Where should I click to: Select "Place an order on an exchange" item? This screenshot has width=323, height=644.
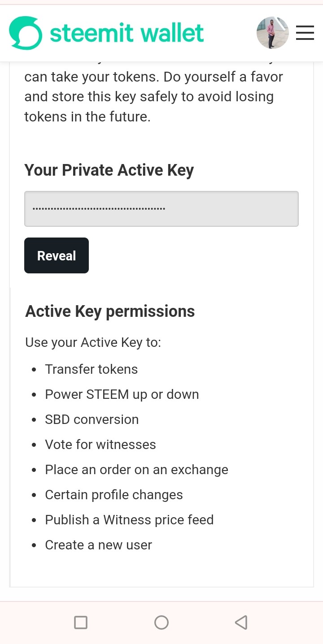coord(136,470)
